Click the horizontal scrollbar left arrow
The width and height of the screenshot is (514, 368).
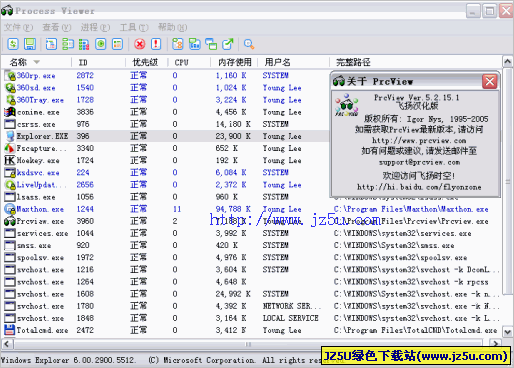(8, 344)
